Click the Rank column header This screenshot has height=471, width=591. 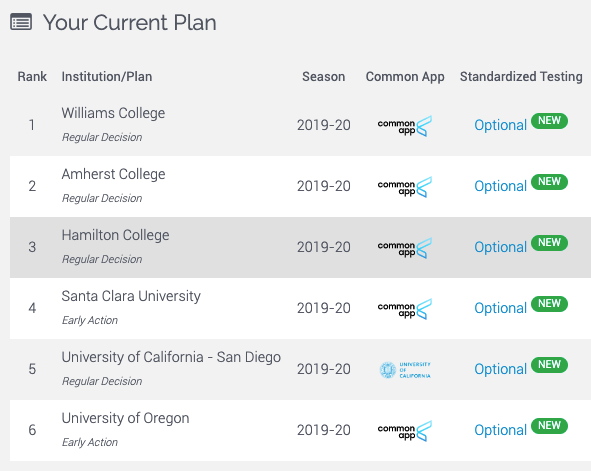pos(32,76)
